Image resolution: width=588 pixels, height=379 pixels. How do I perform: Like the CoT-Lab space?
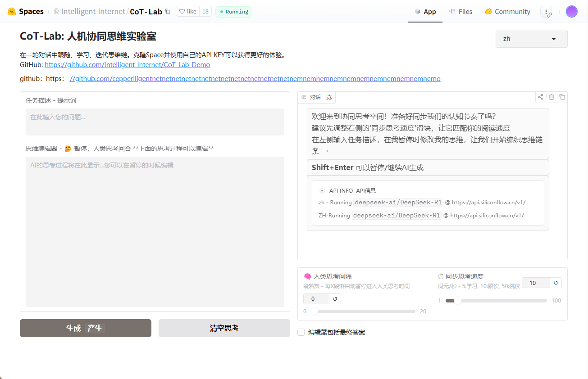click(x=188, y=12)
